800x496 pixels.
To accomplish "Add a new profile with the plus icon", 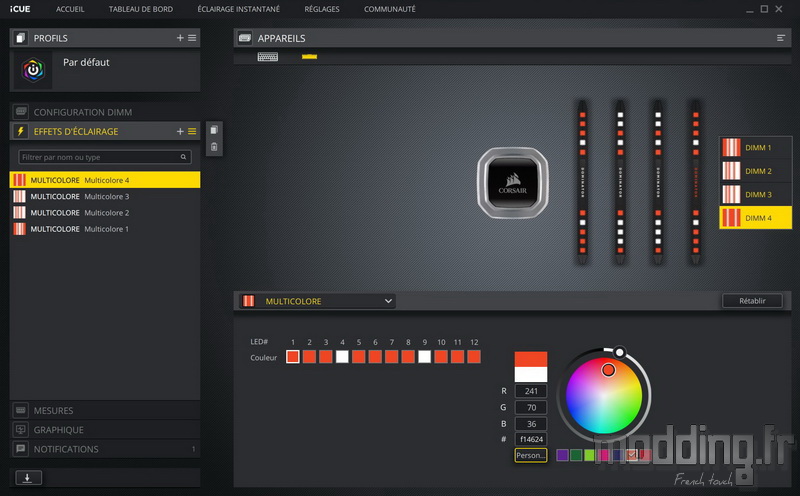I will coord(180,38).
